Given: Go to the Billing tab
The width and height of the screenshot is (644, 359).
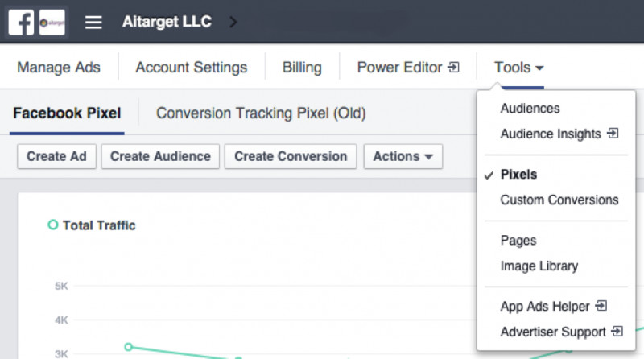Looking at the screenshot, I should pos(302,68).
